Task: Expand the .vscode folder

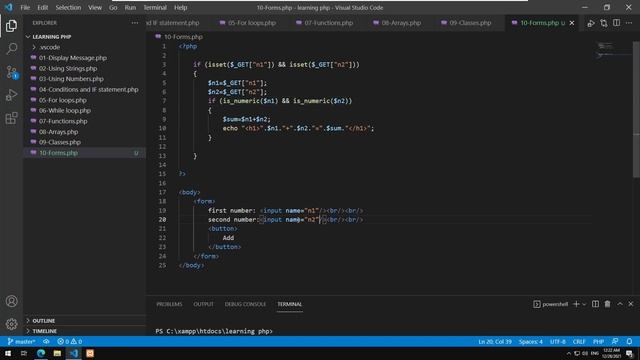Action: coord(84,47)
